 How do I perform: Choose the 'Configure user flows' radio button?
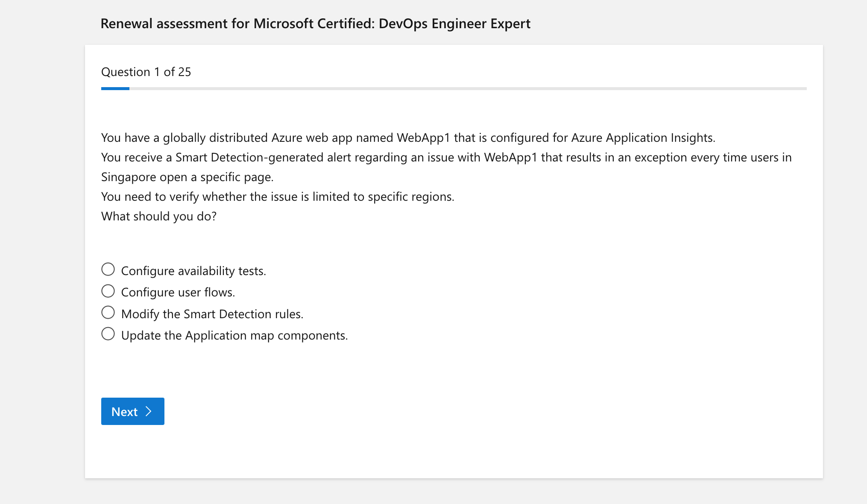coord(108,291)
